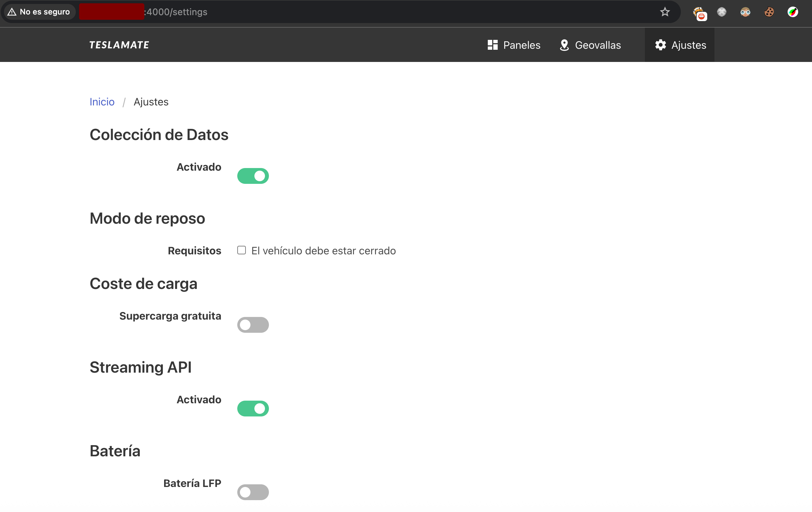Viewport: 812px width, 512px height.
Task: Open the brown cookie extension icon
Action: [x=769, y=12]
